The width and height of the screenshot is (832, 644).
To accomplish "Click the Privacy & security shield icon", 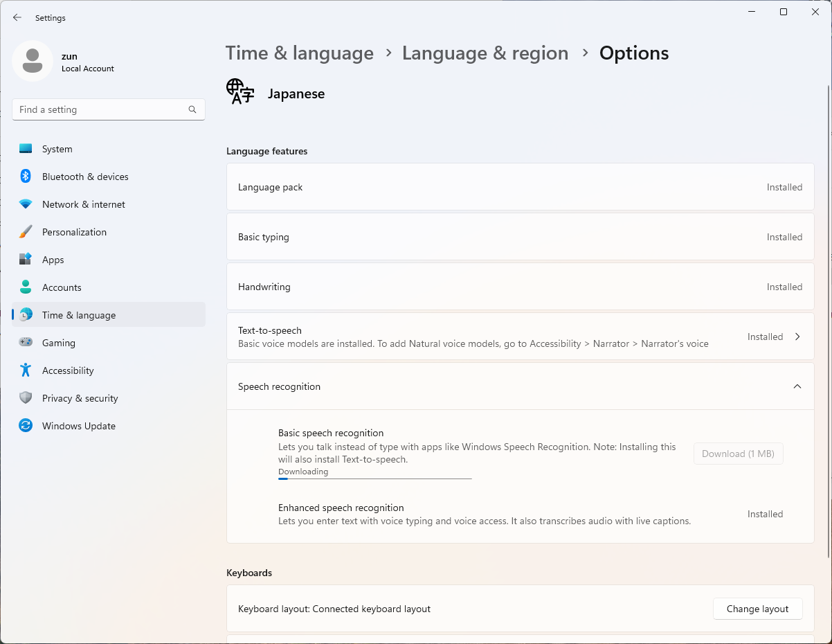I will tap(26, 398).
